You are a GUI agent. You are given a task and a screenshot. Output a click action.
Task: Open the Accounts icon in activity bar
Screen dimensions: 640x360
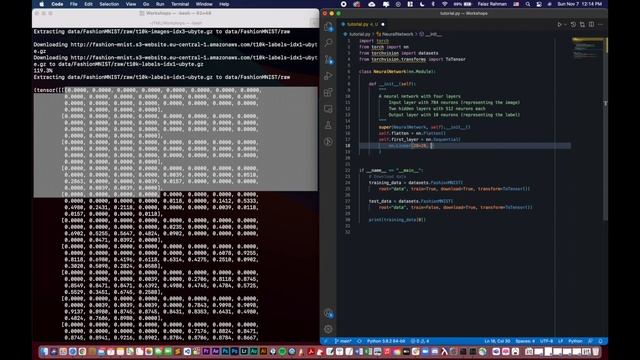click(x=329, y=313)
